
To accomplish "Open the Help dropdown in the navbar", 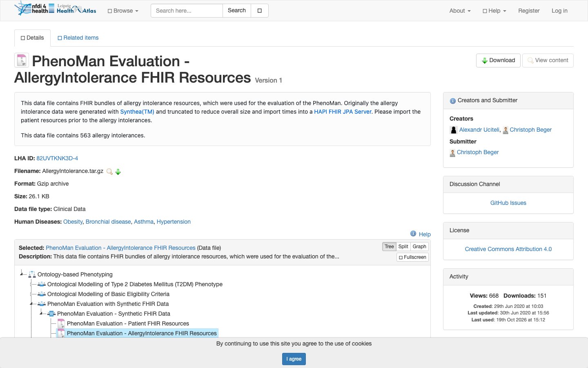I will (494, 11).
